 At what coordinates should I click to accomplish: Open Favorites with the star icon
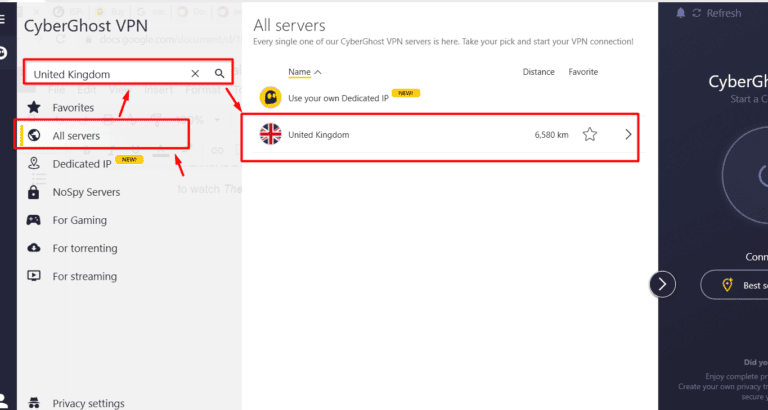pyautogui.click(x=34, y=107)
